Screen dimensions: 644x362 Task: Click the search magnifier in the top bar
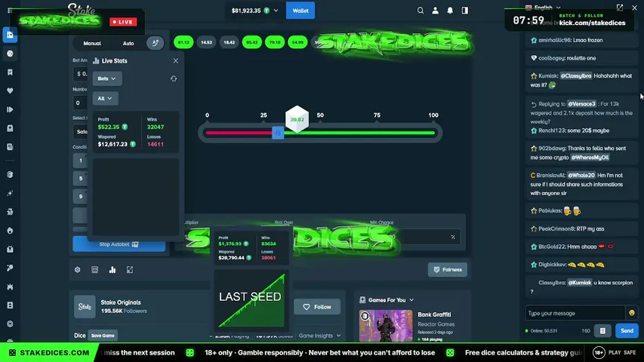[x=421, y=11]
